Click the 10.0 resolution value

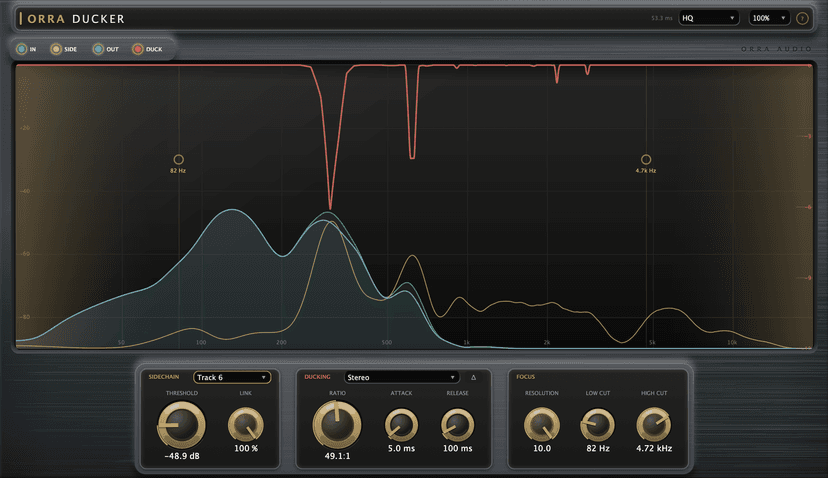pos(542,448)
